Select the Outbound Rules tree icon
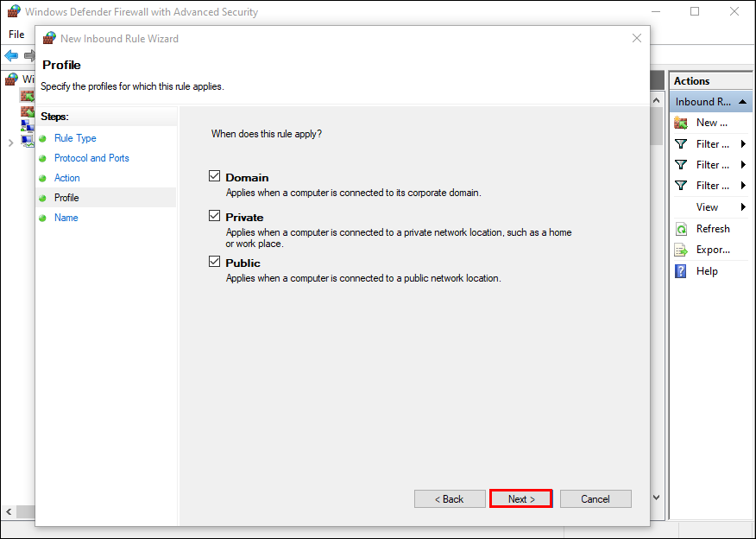 tap(27, 111)
